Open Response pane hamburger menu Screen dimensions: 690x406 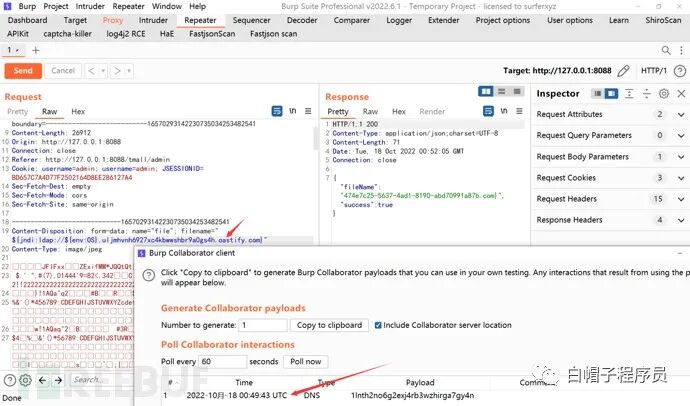pyautogui.click(x=519, y=111)
